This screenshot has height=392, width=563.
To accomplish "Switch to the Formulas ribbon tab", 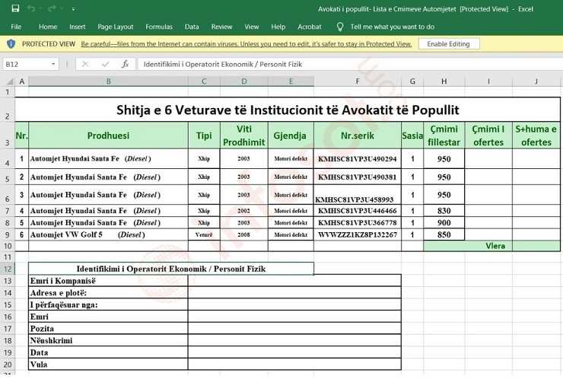I will pos(159,27).
